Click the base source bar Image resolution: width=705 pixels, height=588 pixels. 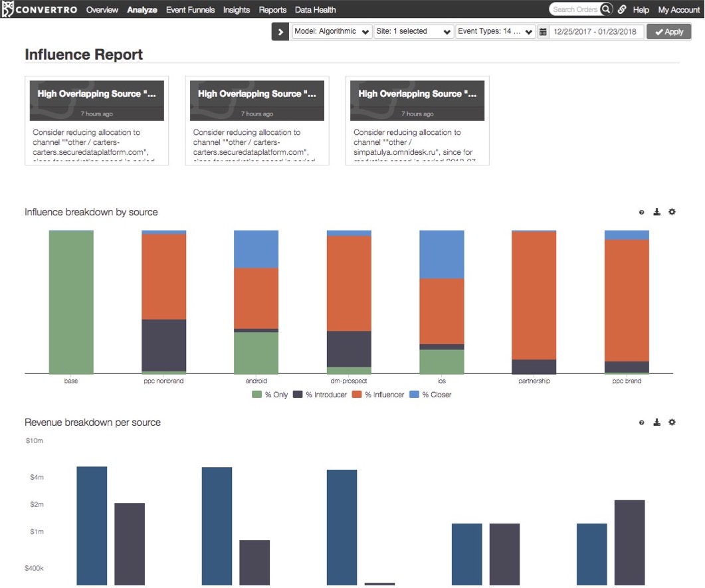pyautogui.click(x=71, y=302)
